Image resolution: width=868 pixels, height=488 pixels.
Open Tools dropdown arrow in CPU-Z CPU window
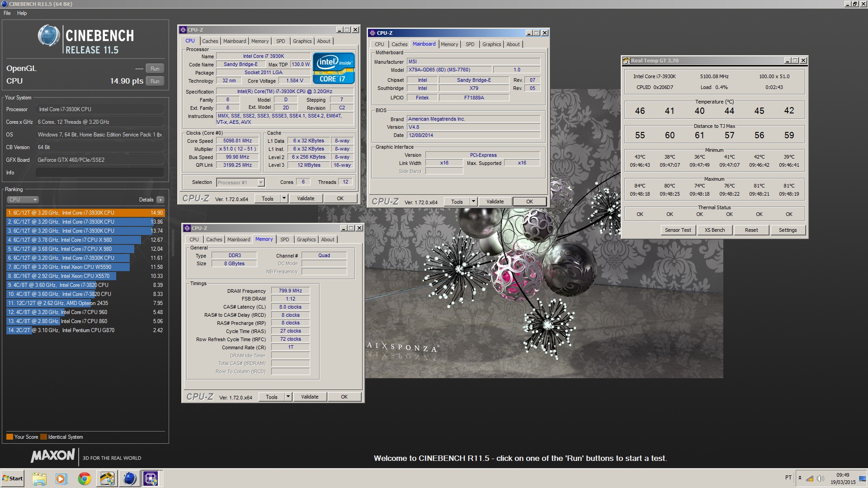pos(284,198)
